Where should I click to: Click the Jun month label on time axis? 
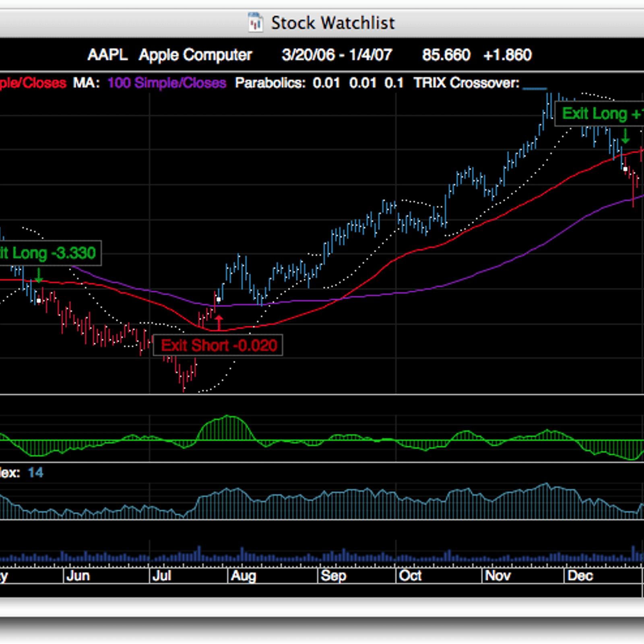coord(78,576)
